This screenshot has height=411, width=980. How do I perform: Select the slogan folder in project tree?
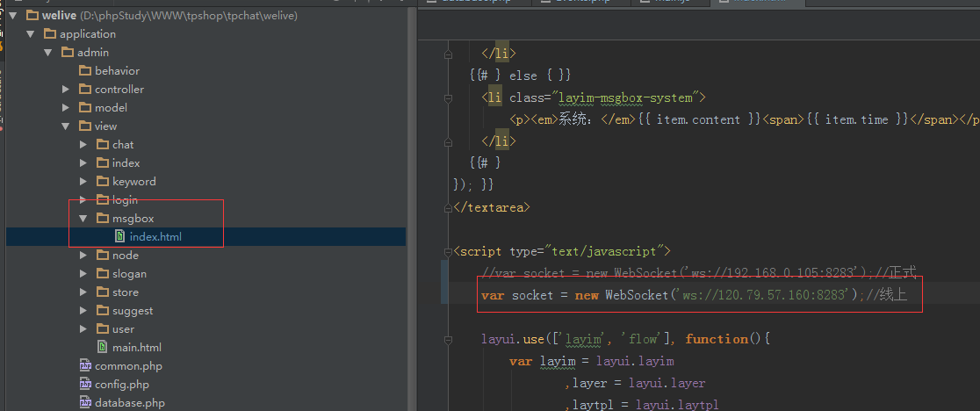pos(129,274)
